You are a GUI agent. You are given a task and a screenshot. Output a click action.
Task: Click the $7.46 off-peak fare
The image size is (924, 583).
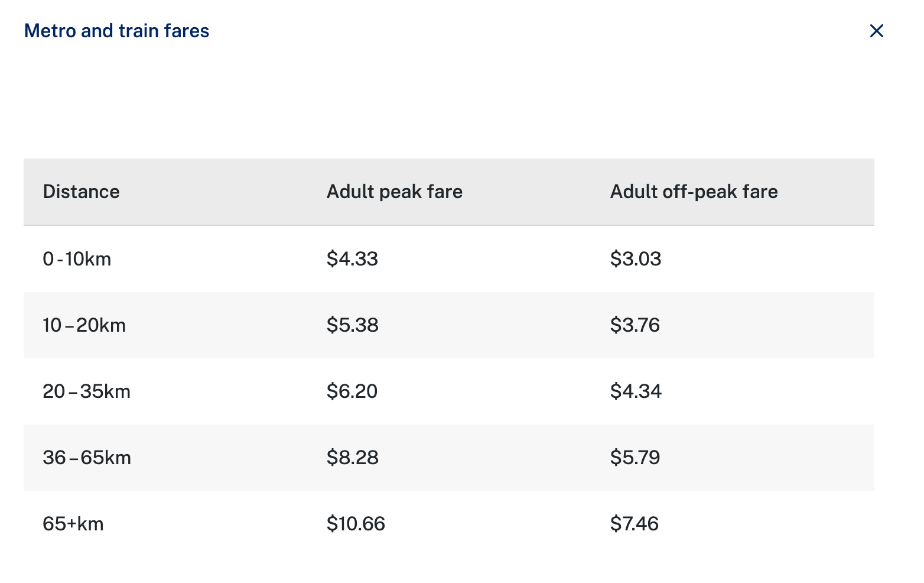click(x=635, y=524)
